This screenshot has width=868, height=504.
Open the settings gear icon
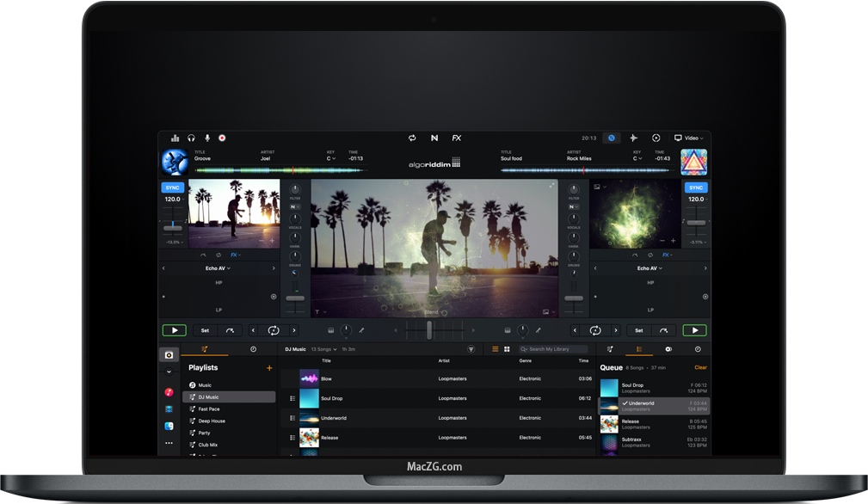point(656,138)
